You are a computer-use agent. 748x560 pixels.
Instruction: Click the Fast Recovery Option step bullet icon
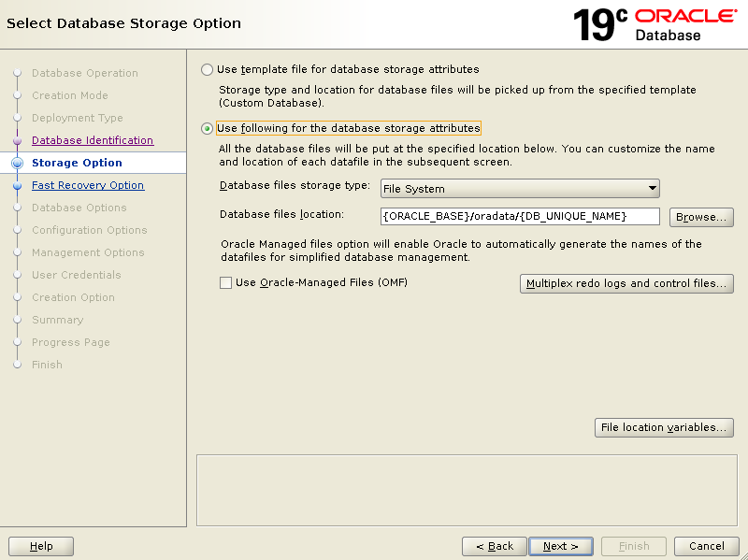17,185
